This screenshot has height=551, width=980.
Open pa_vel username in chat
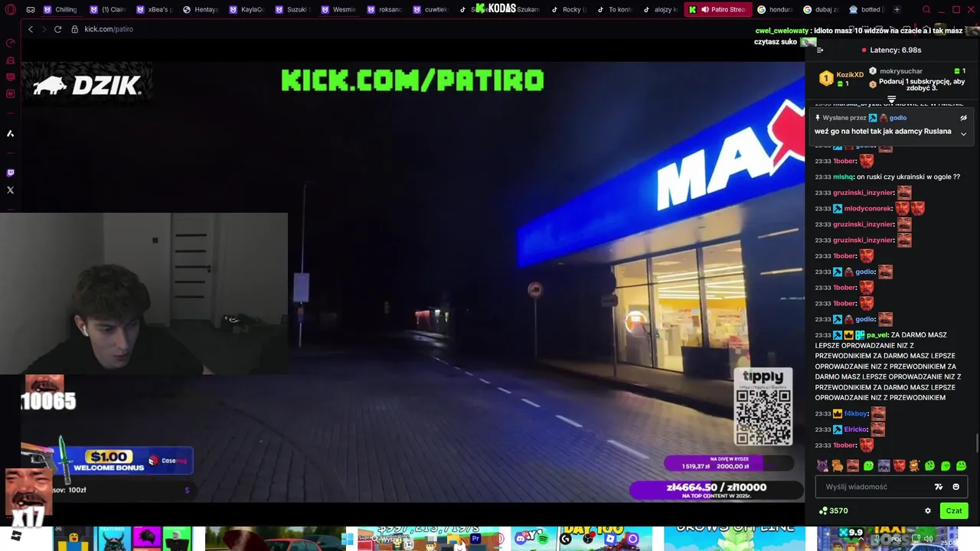click(877, 335)
